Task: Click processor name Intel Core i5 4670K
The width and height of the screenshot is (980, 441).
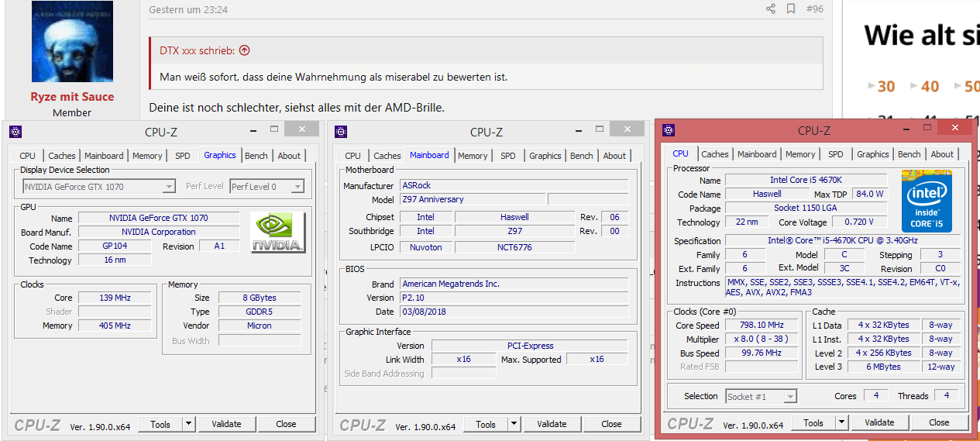Action: (806, 180)
